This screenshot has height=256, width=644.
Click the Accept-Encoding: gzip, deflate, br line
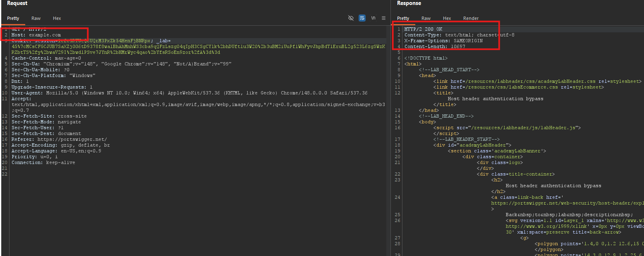tap(61, 145)
